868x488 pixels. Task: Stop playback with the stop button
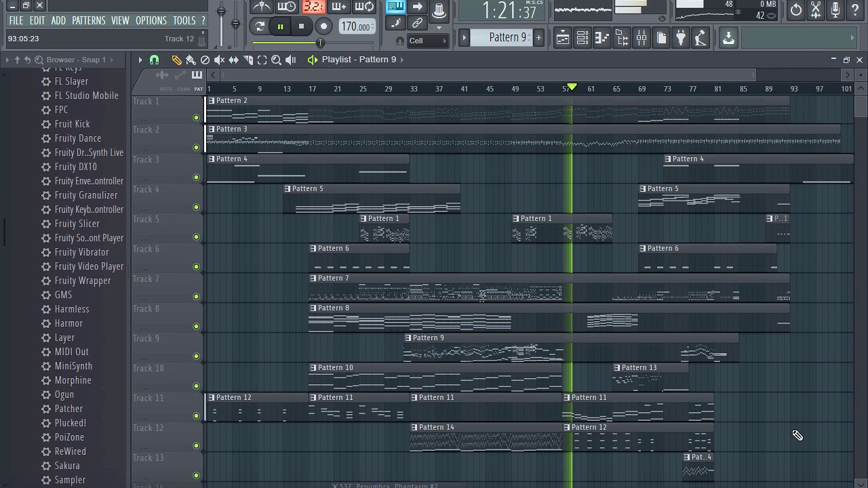[x=301, y=26]
